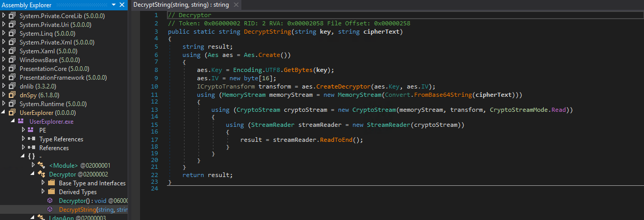Collapse the UserExplorer.exe module node
The height and width of the screenshot is (220, 644).
tap(13, 122)
